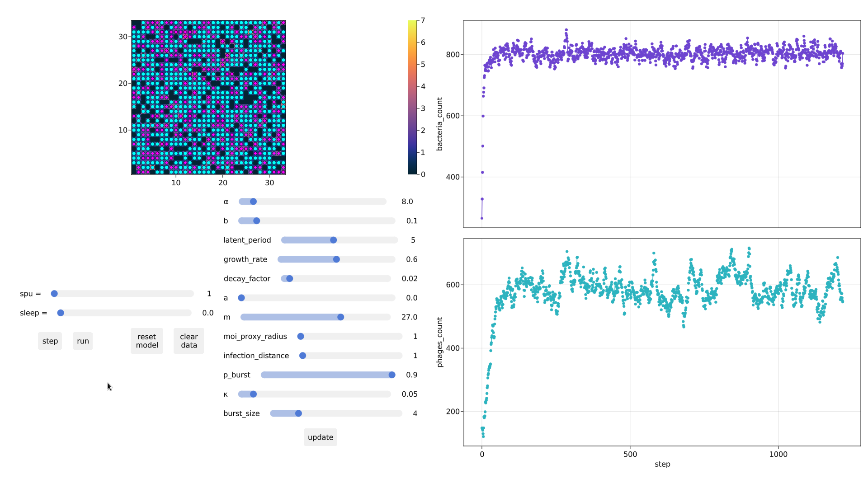Click the decay_factor value 0.02

click(410, 279)
